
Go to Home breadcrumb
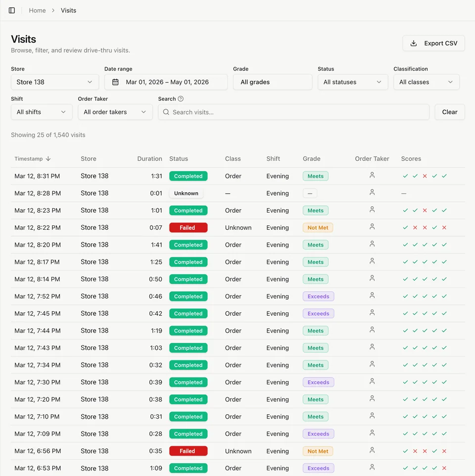(38, 10)
